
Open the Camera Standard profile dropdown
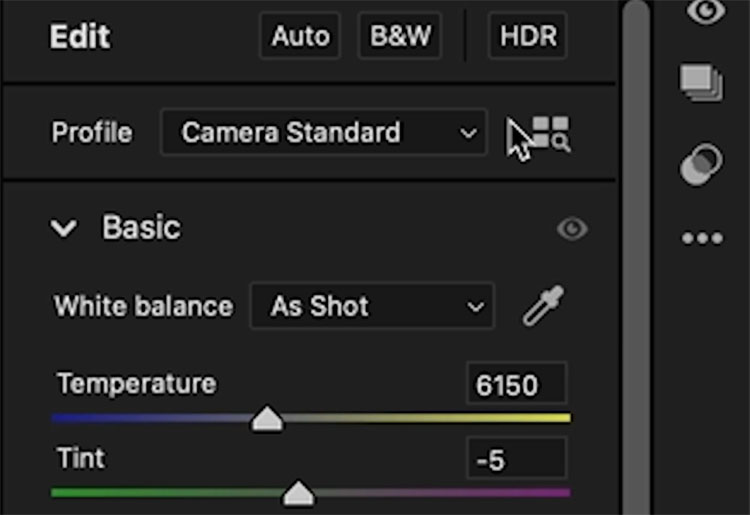[x=324, y=132]
